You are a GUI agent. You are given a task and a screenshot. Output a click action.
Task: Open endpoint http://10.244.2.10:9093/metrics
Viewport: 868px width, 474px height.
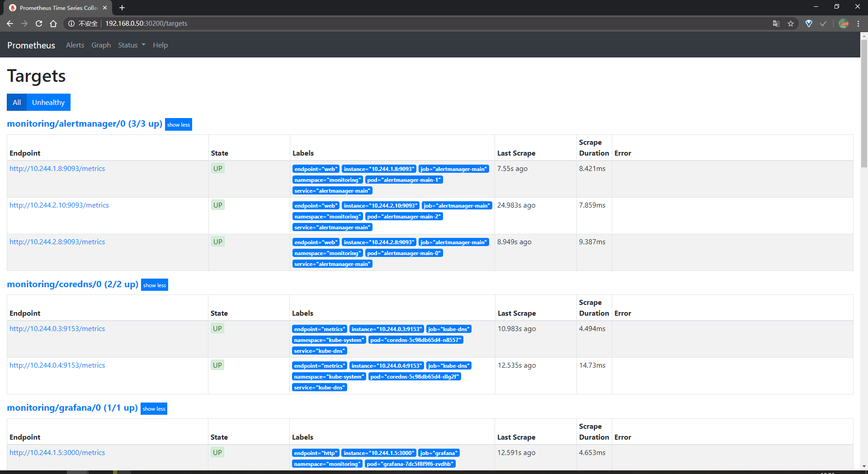(59, 205)
